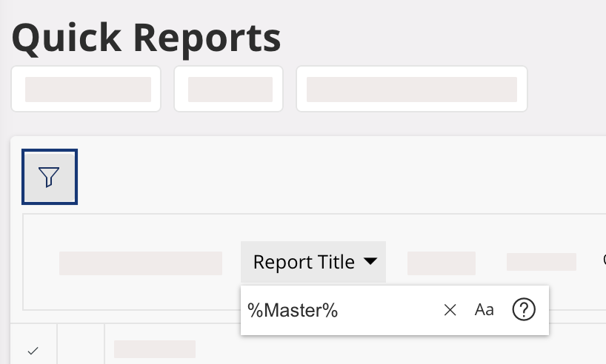Click the Report Title label text

tap(304, 262)
